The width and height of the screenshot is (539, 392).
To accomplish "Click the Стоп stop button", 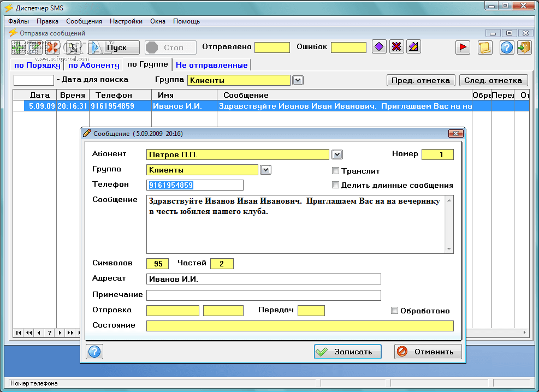I will coord(170,47).
